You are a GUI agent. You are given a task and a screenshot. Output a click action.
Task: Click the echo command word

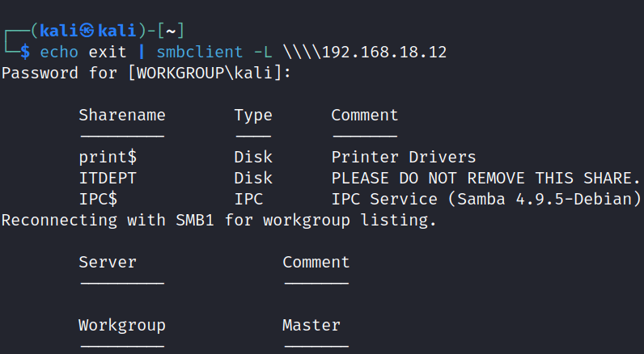[58, 53]
